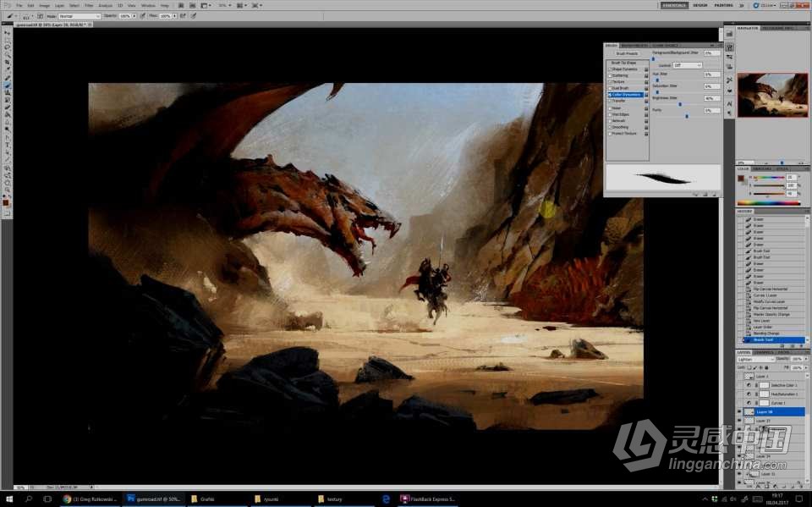
Task: Click Brush Tip Shape in the Brush panel
Action: 624,63
